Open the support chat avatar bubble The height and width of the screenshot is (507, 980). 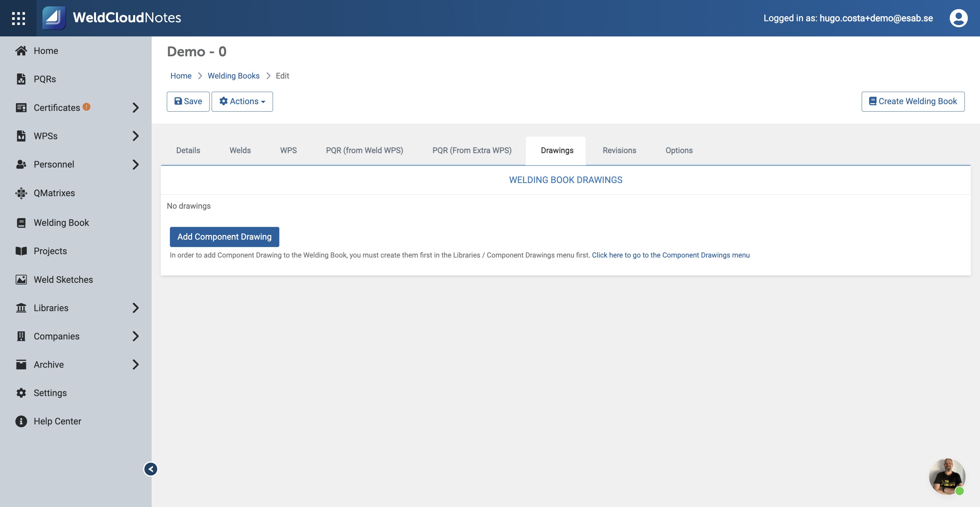947,476
